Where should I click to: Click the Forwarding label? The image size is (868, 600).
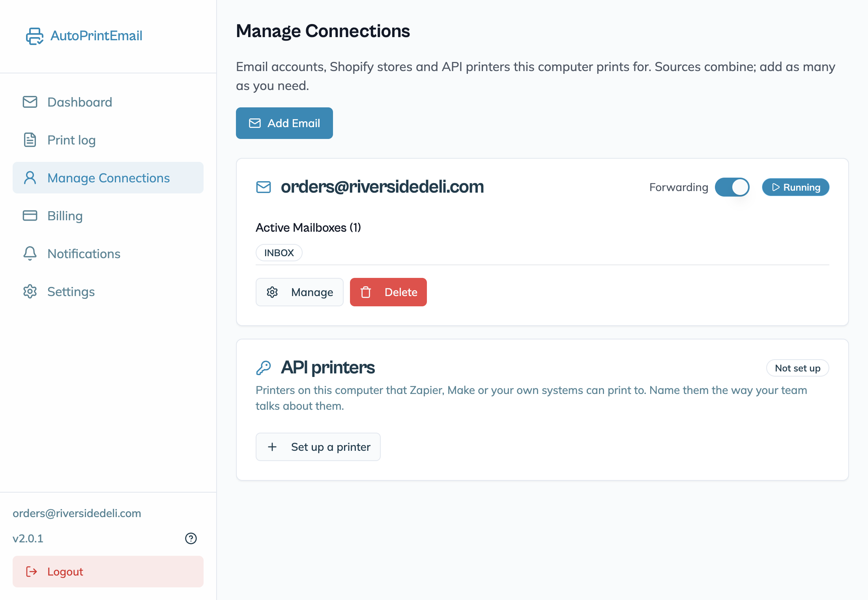(x=679, y=187)
